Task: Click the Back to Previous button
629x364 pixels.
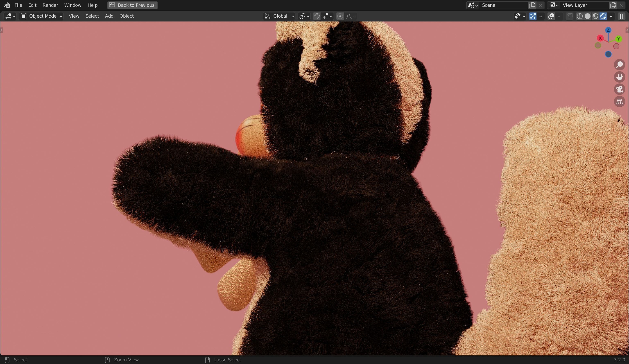Action: click(132, 5)
